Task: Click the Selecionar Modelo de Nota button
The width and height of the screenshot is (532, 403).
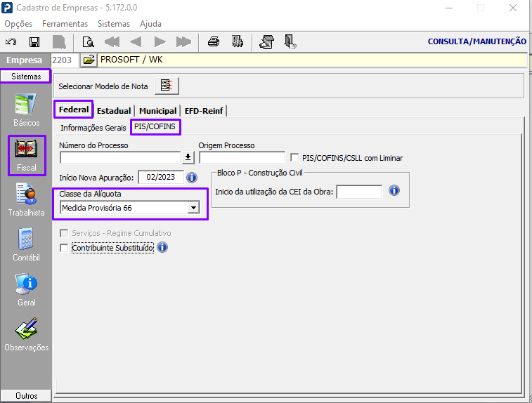Action: tap(167, 86)
